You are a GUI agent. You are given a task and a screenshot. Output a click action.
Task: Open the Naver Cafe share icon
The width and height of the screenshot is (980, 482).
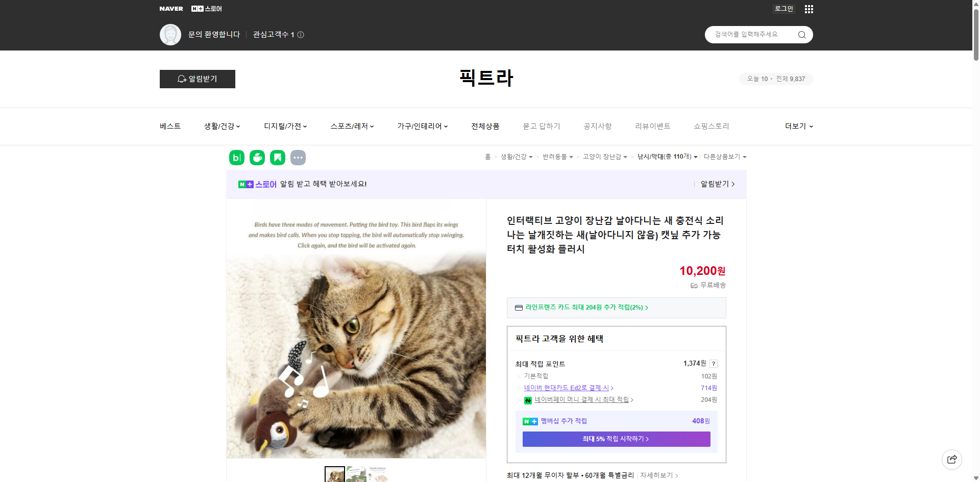257,157
